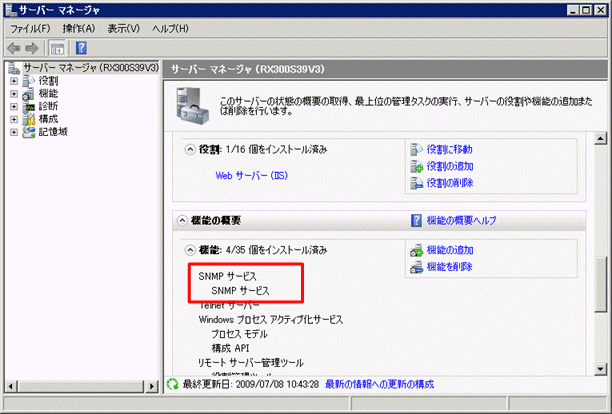
Task: Click the 役割に移動 icon
Action: tap(416, 149)
